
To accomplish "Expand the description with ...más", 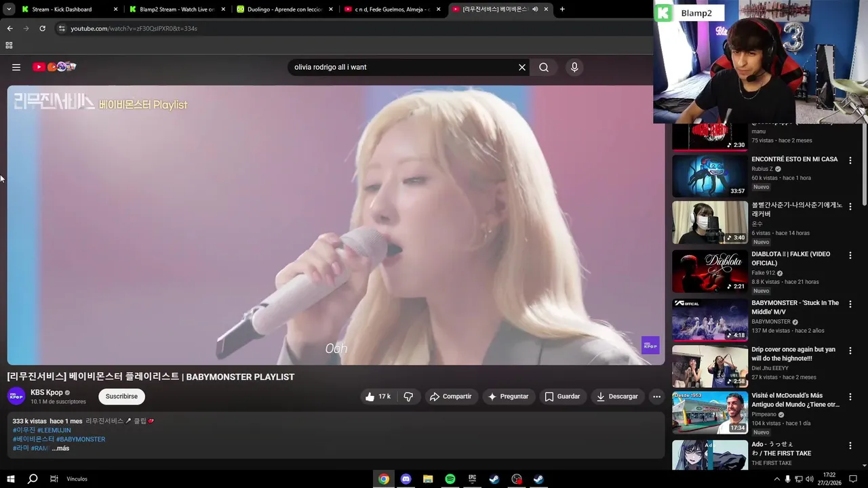I will tap(60, 449).
